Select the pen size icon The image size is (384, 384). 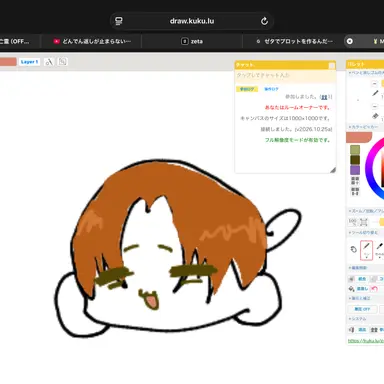pos(375,94)
